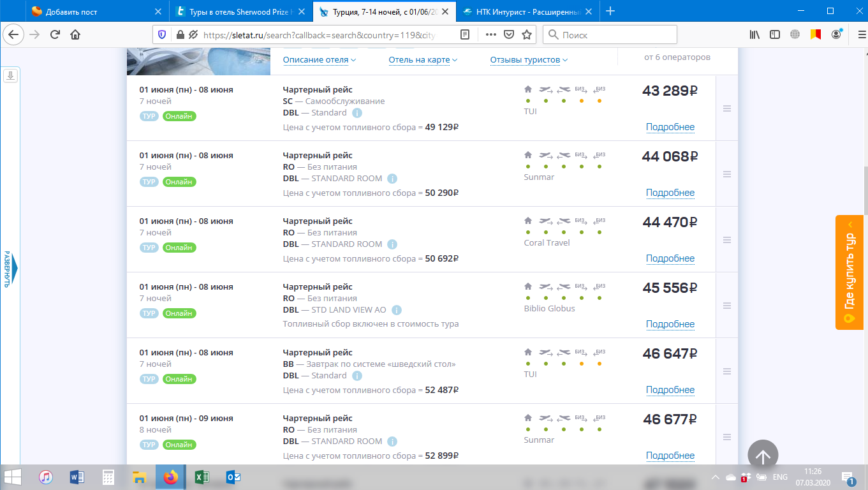The height and width of the screenshot is (490, 868).
Task: Expand 'Описание отеля' section
Action: pos(320,59)
